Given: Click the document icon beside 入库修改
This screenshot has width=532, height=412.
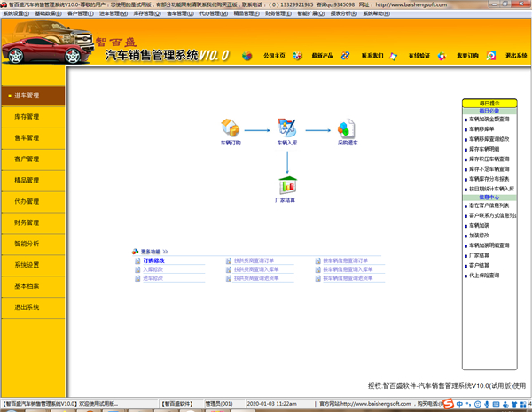Looking at the screenshot, I should tap(137, 269).
